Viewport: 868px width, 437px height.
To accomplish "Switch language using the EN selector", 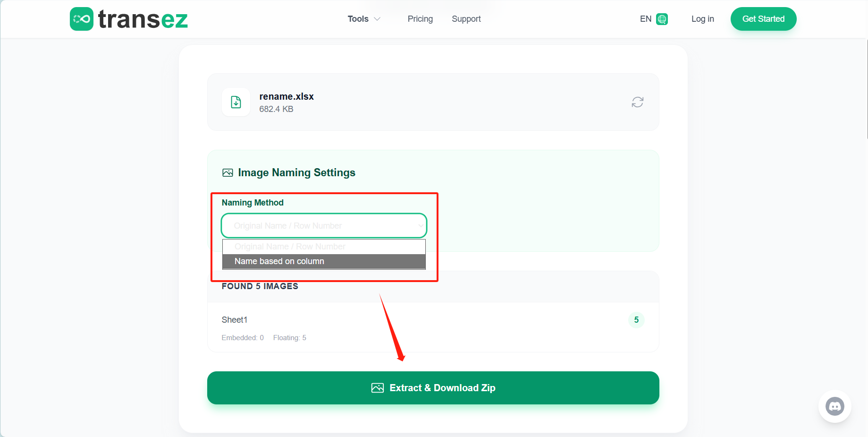I will point(645,19).
